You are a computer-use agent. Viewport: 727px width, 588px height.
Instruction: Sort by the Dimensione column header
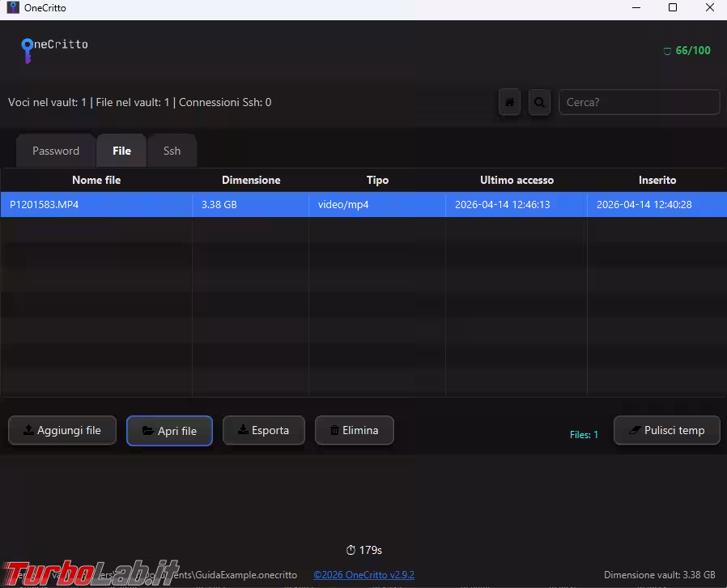[x=251, y=180]
